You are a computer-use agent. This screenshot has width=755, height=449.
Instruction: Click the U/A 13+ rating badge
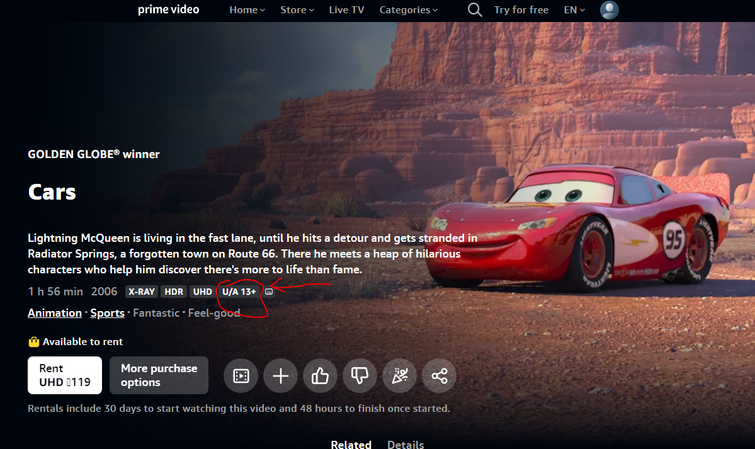[239, 292]
